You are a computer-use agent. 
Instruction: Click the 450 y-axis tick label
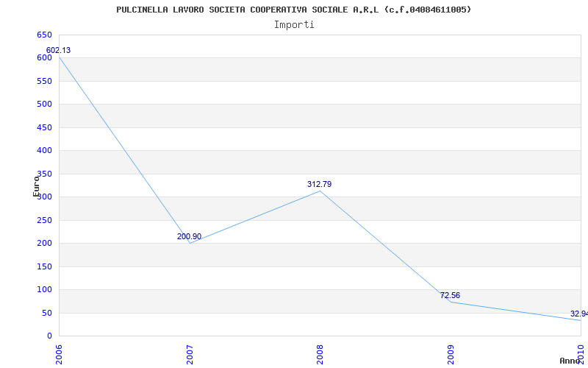tap(44, 127)
